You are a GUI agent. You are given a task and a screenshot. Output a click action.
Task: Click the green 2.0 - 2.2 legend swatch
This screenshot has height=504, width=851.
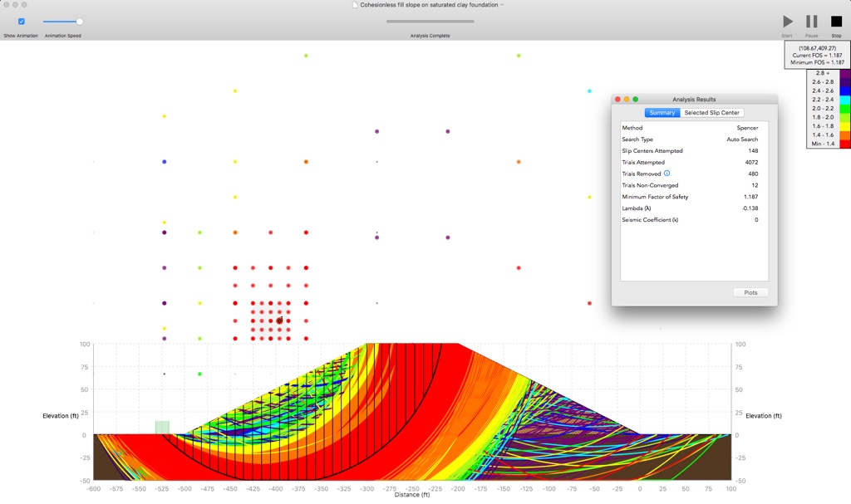[x=844, y=109]
